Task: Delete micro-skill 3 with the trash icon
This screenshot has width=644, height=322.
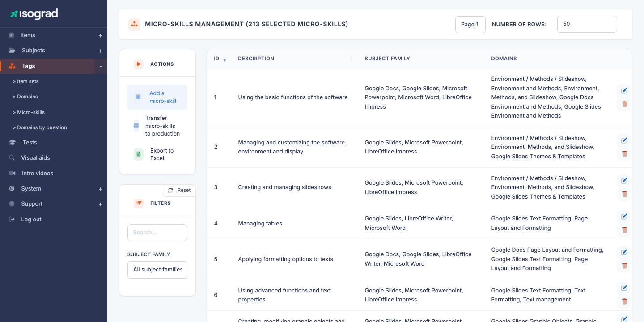Action: (624, 194)
